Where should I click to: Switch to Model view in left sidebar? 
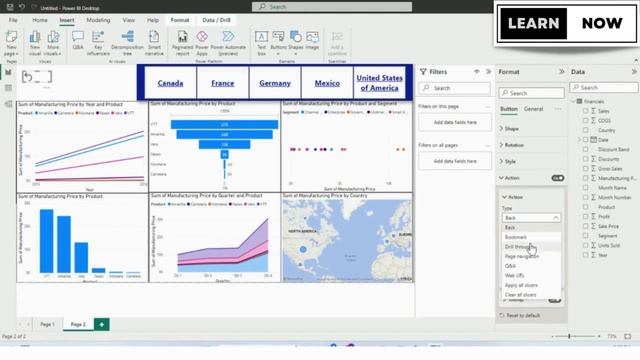click(8, 104)
